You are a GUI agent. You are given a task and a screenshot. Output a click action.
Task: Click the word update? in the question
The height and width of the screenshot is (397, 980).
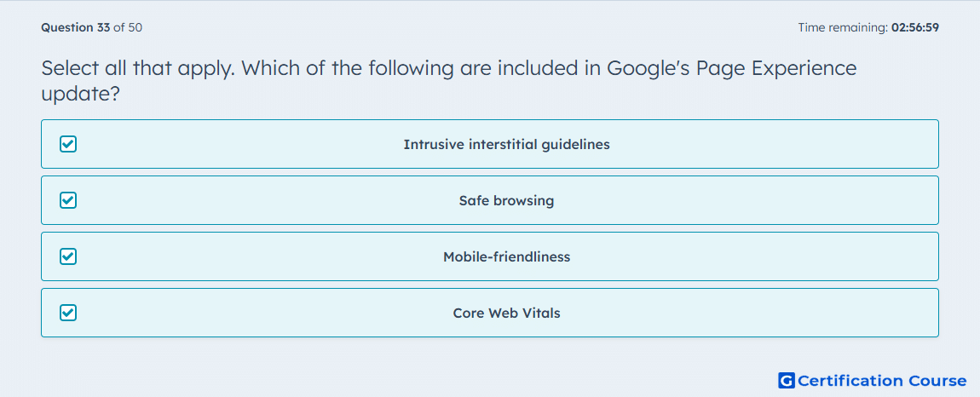(x=80, y=95)
